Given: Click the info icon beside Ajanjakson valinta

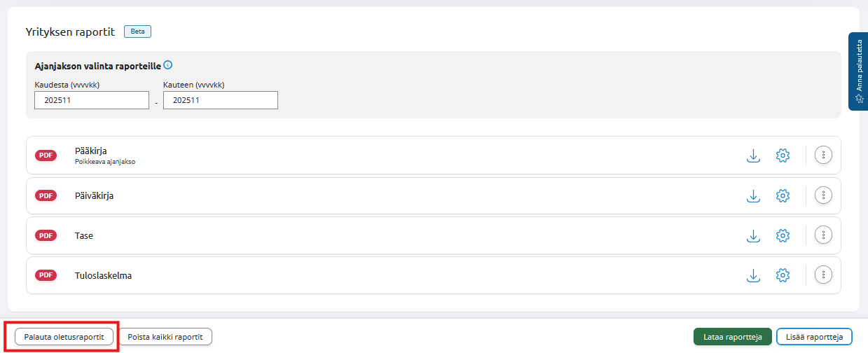Looking at the screenshot, I should (x=168, y=65).
